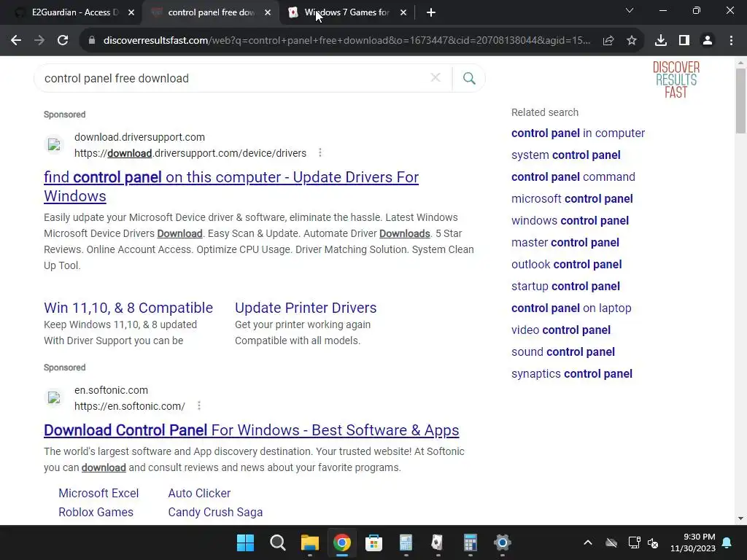
Task: Toggle Chrome side panel icon
Action: [x=684, y=41]
